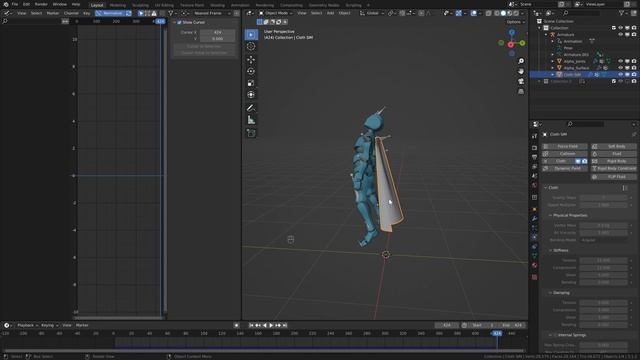Image resolution: width=640 pixels, height=360 pixels.
Task: Click the Force Field physics button
Action: pyautogui.click(x=565, y=146)
